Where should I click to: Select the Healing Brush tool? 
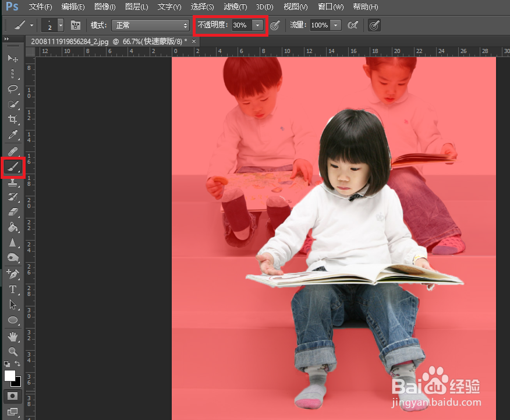13,151
